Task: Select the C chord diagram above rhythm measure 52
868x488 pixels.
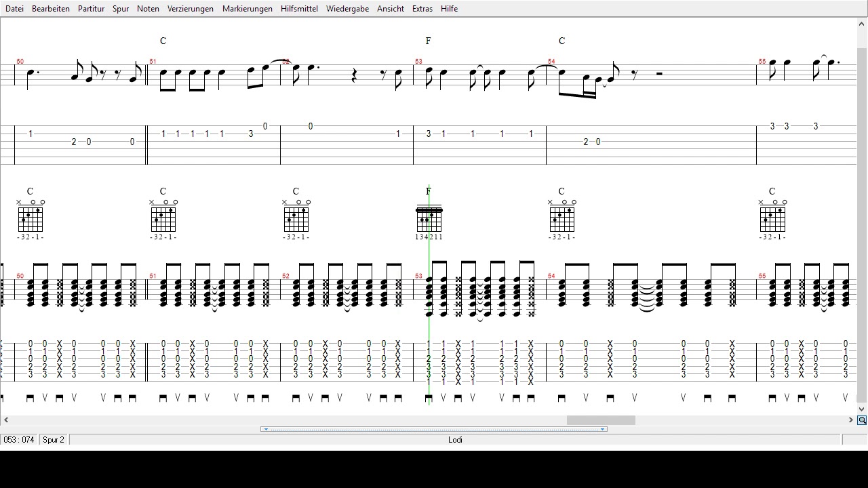Action: 296,219
